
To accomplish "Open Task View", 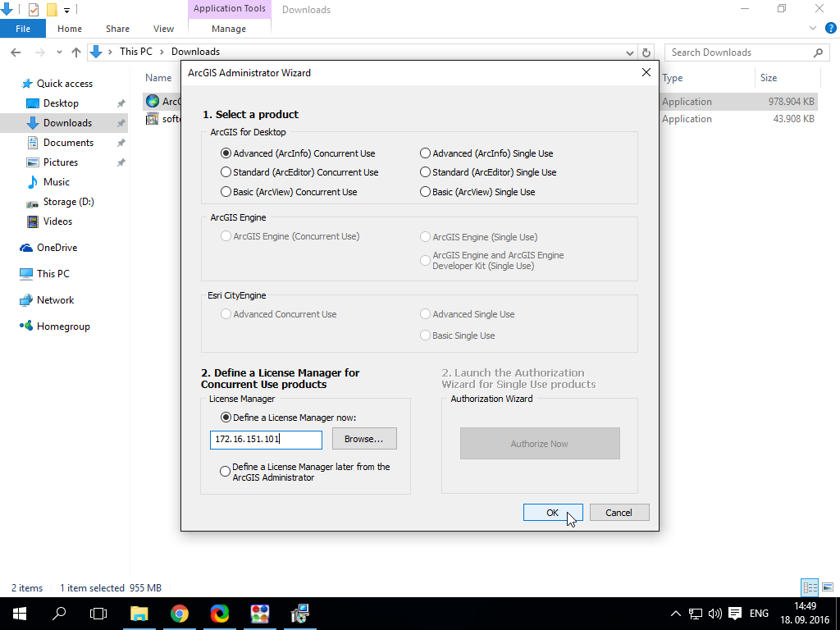I will [98, 614].
